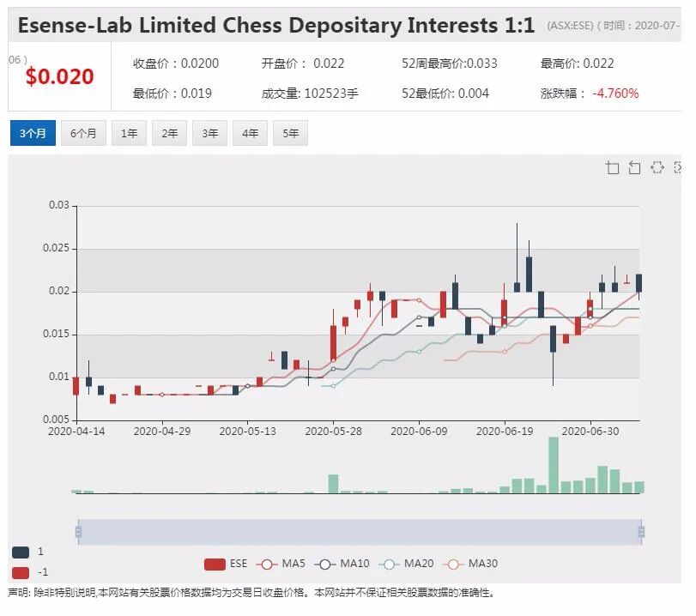Viewport: 696px width, 616px height.
Task: Click the 2020-05-28 axis date label
Action: pyautogui.click(x=333, y=432)
